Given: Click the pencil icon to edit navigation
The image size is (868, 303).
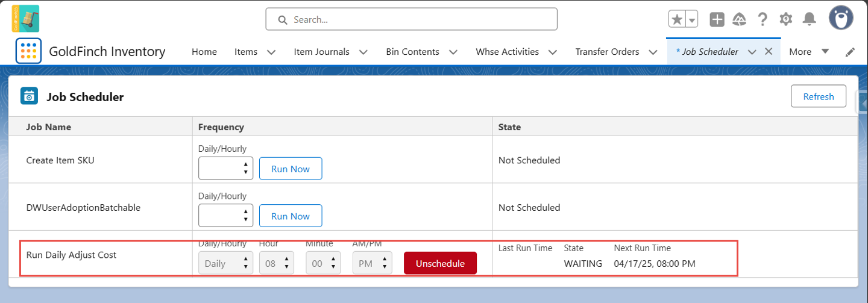Looking at the screenshot, I should 850,52.
